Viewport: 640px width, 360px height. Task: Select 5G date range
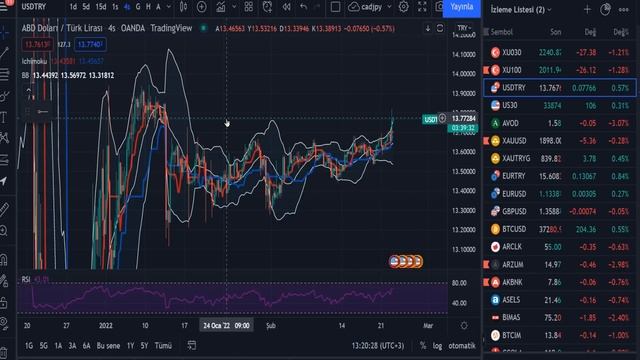pos(44,346)
